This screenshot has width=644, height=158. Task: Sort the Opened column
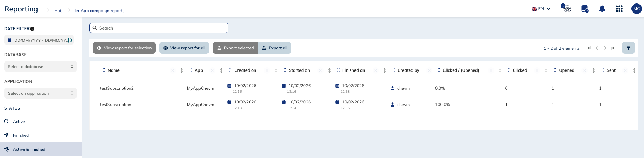594,70
